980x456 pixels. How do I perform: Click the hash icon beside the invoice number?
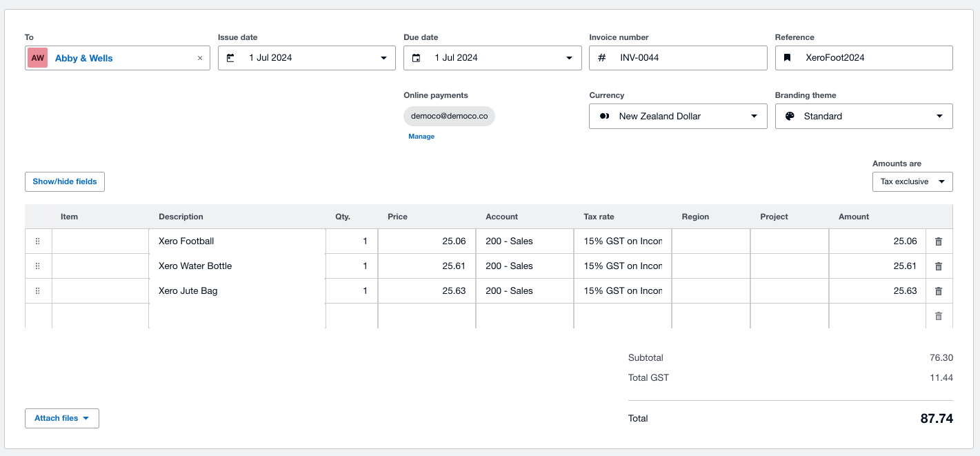pyautogui.click(x=601, y=58)
